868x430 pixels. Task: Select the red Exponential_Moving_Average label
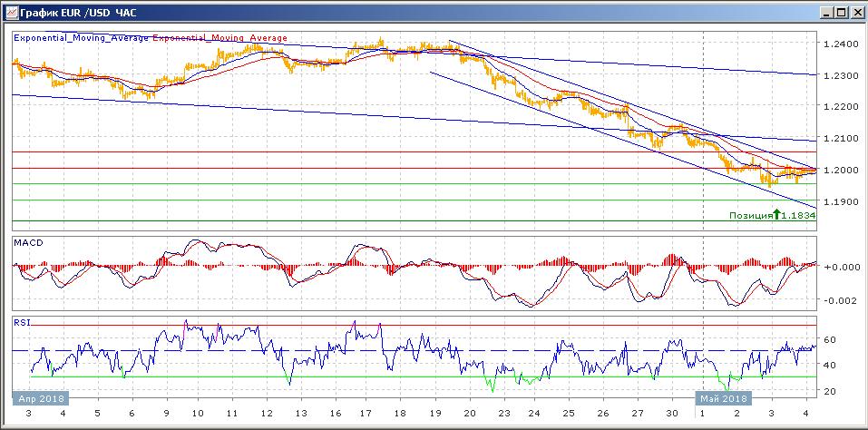tap(220, 38)
